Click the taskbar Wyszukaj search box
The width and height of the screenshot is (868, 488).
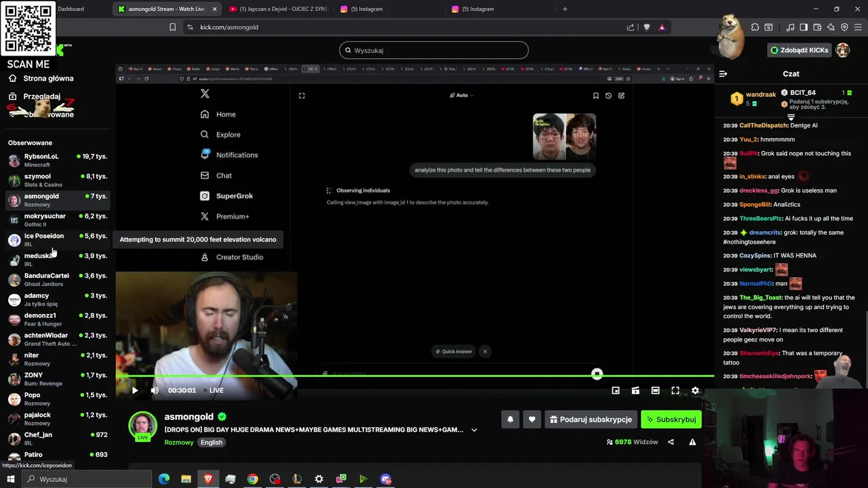pyautogui.click(x=86, y=479)
